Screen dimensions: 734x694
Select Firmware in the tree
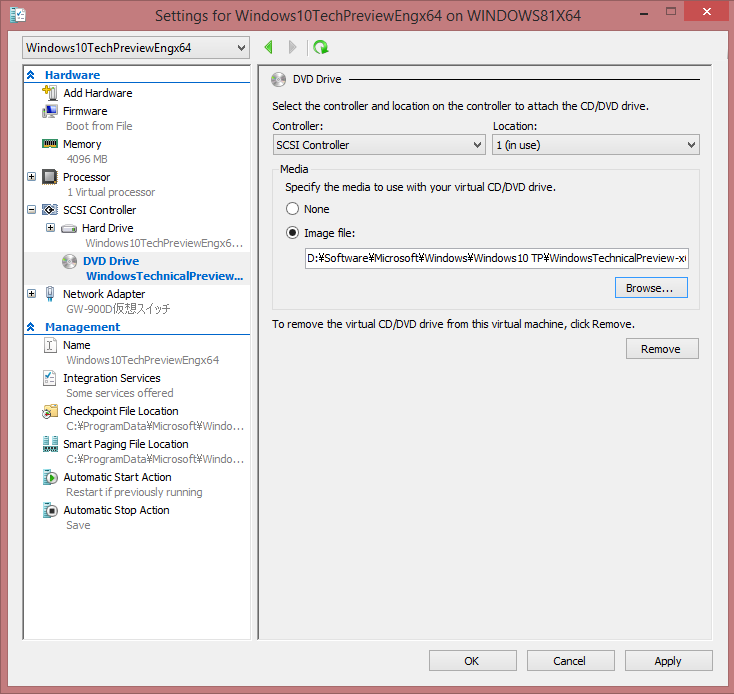85,111
